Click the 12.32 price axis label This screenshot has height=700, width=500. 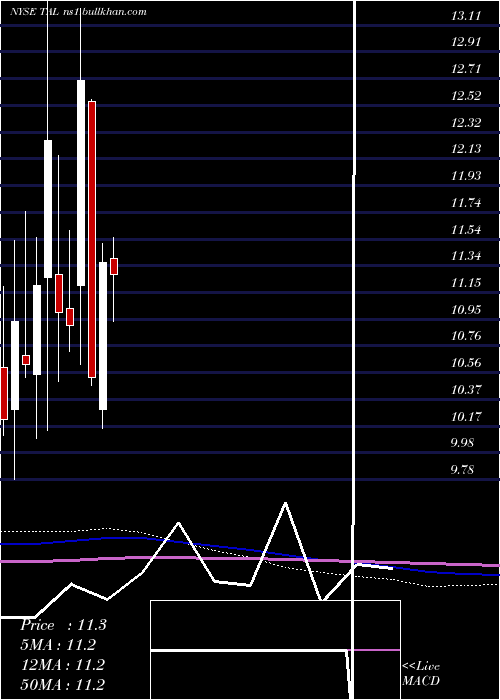pyautogui.click(x=466, y=123)
